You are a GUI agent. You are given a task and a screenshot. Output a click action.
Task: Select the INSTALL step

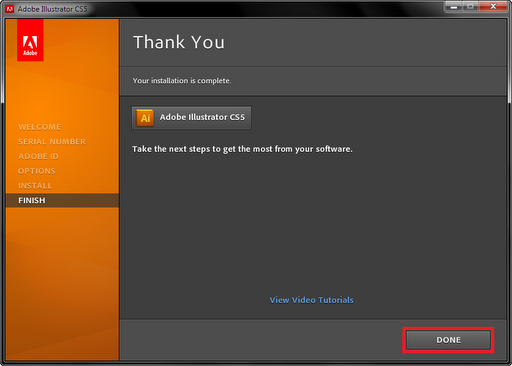(35, 186)
